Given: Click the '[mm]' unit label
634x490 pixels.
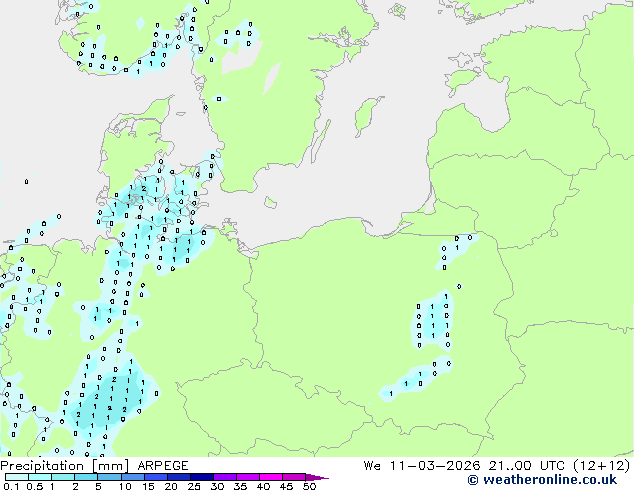Looking at the screenshot, I should click(110, 466).
